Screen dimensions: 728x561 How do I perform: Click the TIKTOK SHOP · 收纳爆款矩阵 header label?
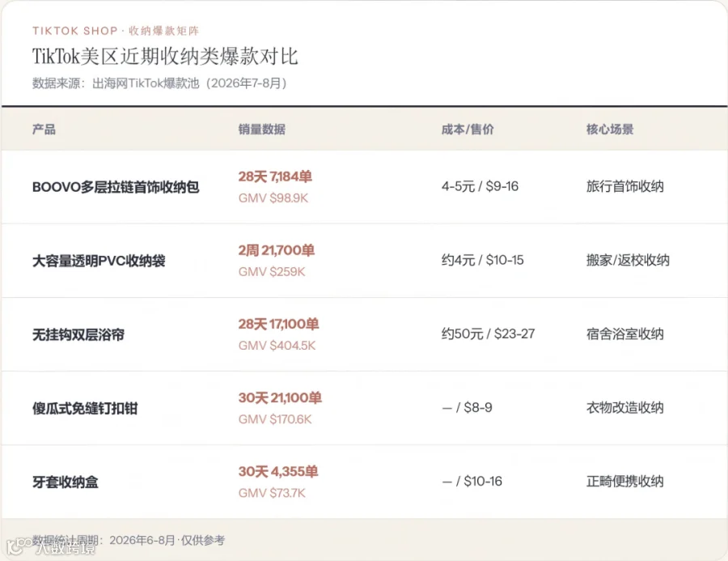pos(116,31)
